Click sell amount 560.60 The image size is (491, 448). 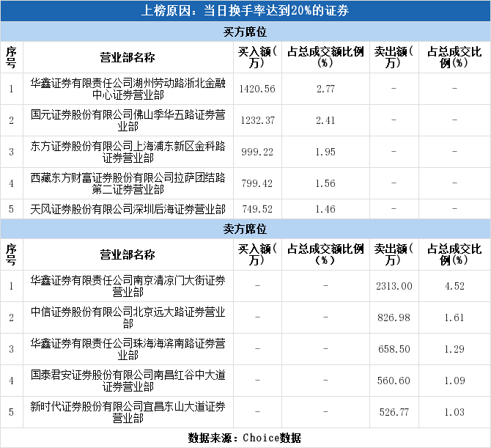pyautogui.click(x=394, y=381)
